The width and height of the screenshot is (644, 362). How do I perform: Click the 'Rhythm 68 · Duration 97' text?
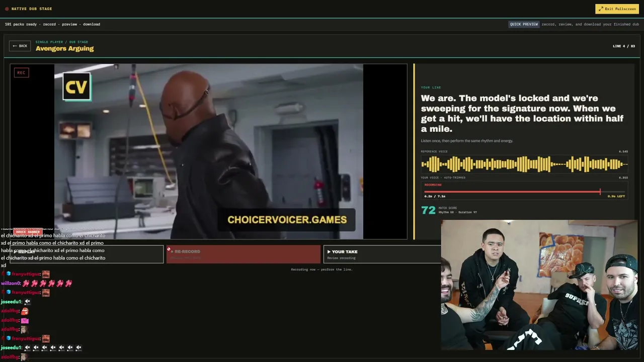457,212
